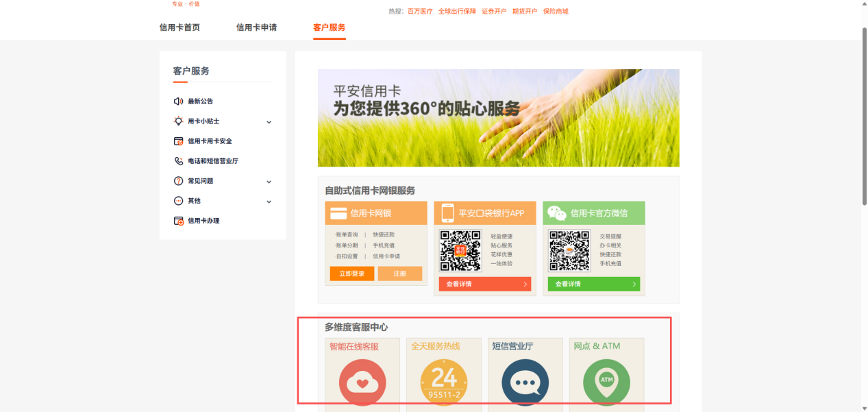Click 办卡相关 in the WeChat card
The image size is (868, 412).
(610, 245)
